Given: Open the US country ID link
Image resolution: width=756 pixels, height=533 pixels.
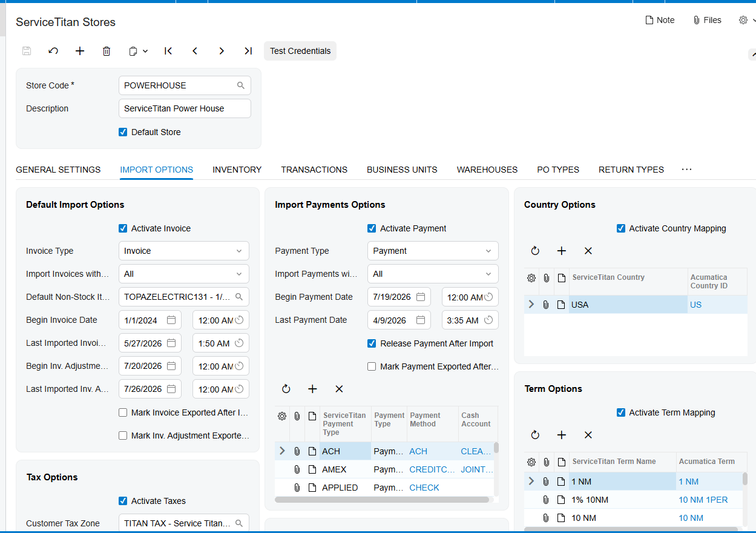Looking at the screenshot, I should coord(695,305).
